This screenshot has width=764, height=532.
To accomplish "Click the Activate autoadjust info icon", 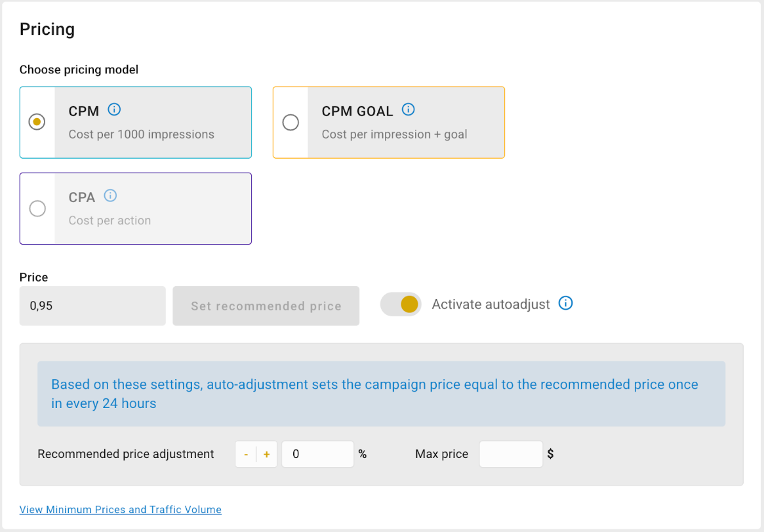I will point(565,303).
